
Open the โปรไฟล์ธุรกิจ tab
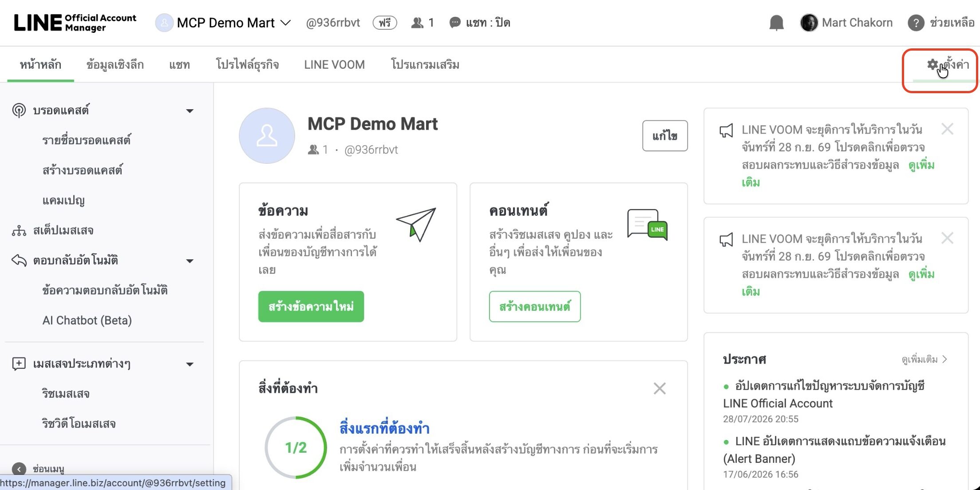[x=247, y=65]
